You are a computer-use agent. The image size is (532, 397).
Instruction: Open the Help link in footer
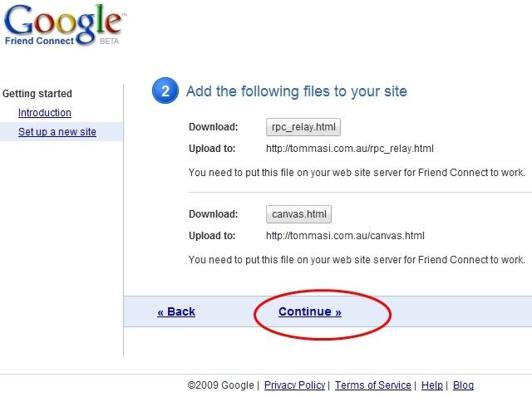(432, 385)
